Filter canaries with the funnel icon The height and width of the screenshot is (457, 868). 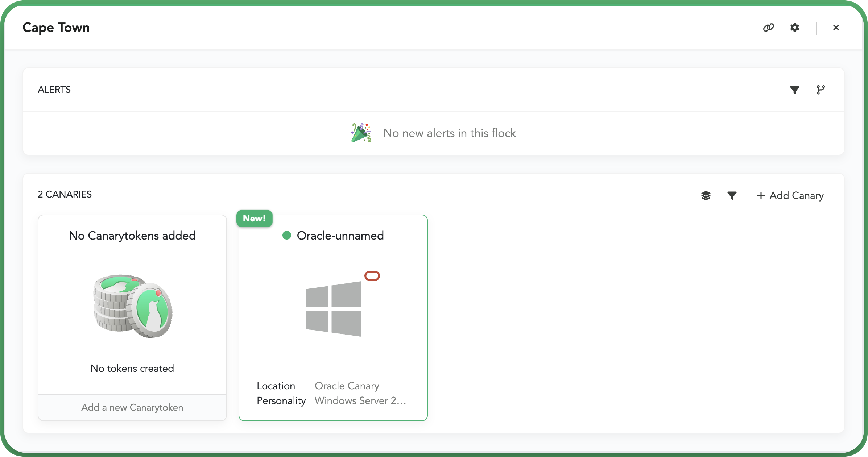[732, 196]
